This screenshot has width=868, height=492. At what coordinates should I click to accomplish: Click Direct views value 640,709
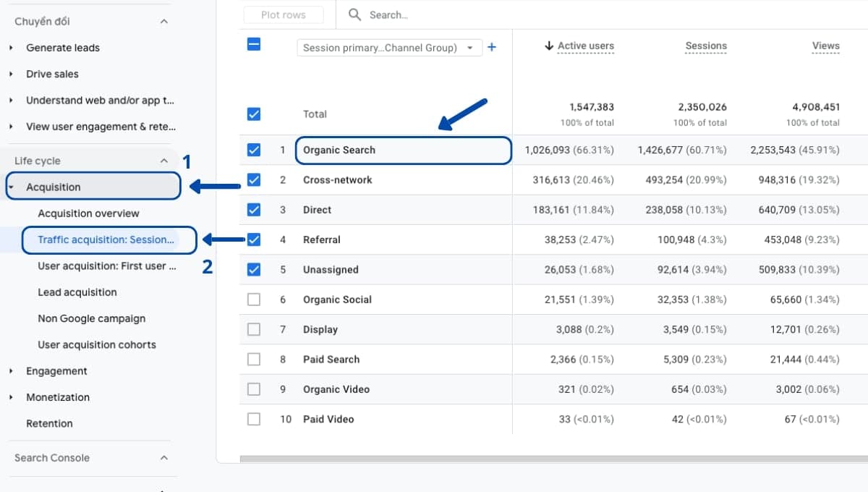pos(778,210)
